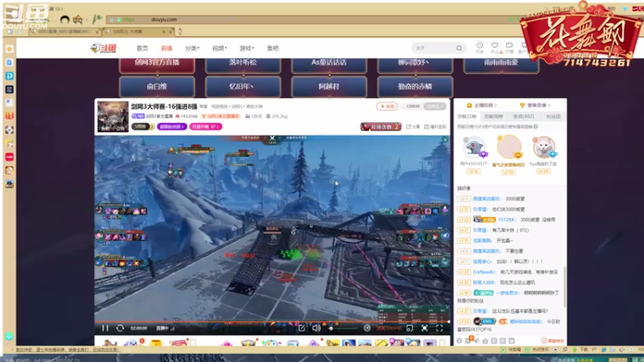The height and width of the screenshot is (362, 644).
Task: Mute the player volume speaker icon
Action: pyautogui.click(x=316, y=328)
